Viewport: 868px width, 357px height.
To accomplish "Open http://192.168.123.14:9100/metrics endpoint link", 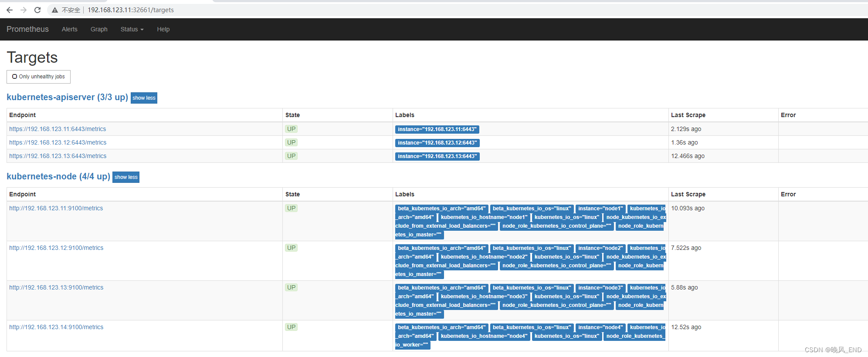I will tap(56, 327).
